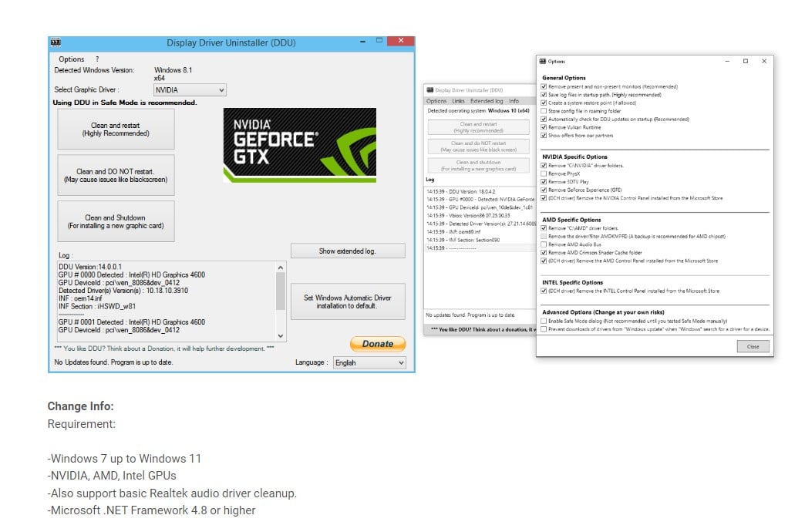The image size is (805, 532).
Task: Click 'No Updates found. Program is up to date.' status text
Action: 113,362
